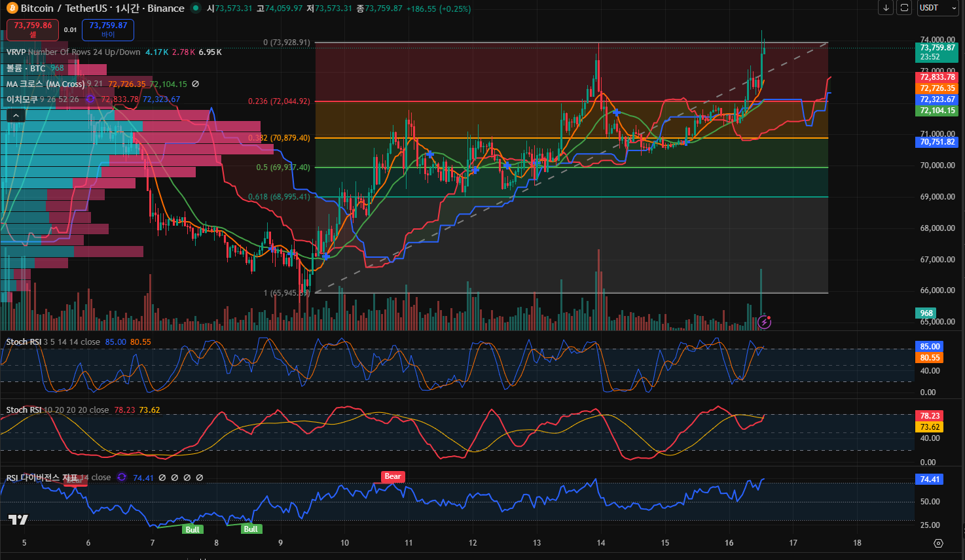The height and width of the screenshot is (560, 965).
Task: Select the VRVP indicator legend label
Action: point(16,52)
